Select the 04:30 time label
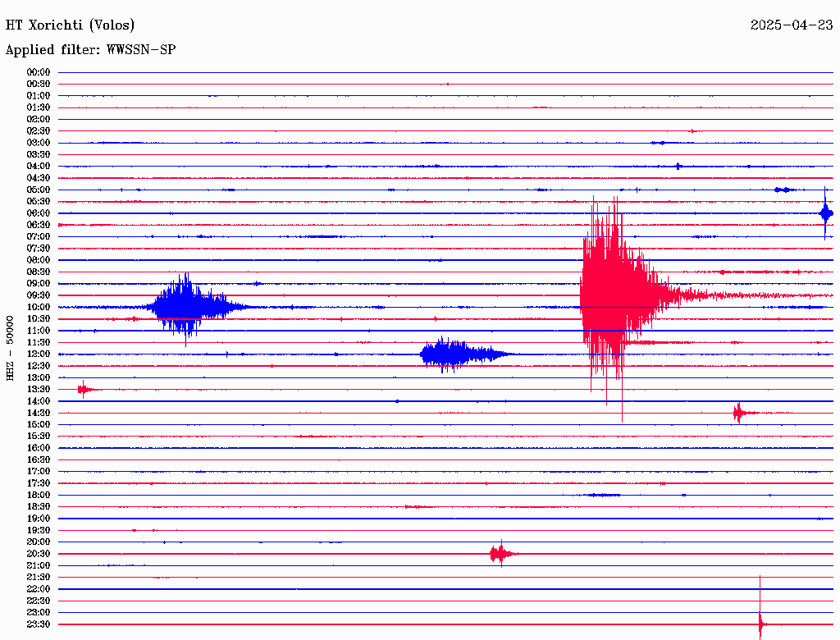Viewport: 840px width, 640px height. (39, 178)
